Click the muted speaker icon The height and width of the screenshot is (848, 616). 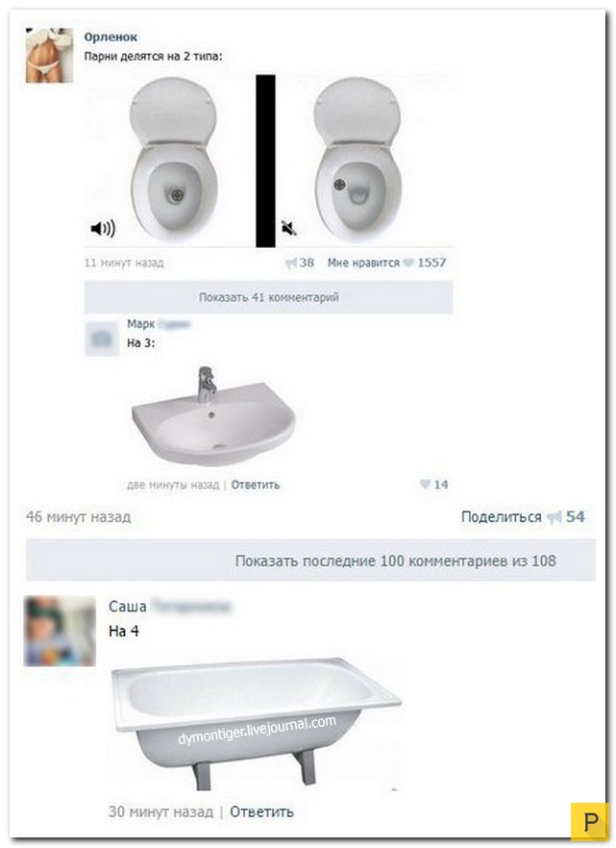[x=289, y=228]
